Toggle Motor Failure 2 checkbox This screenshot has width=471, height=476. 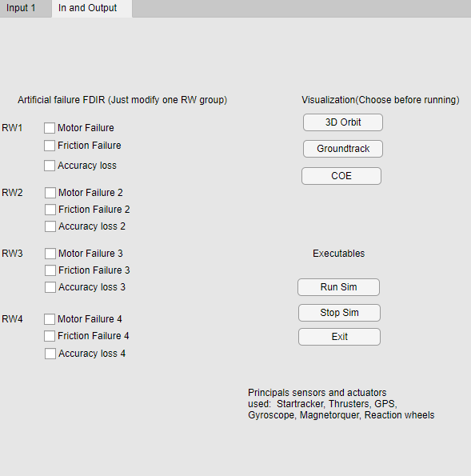click(x=50, y=193)
